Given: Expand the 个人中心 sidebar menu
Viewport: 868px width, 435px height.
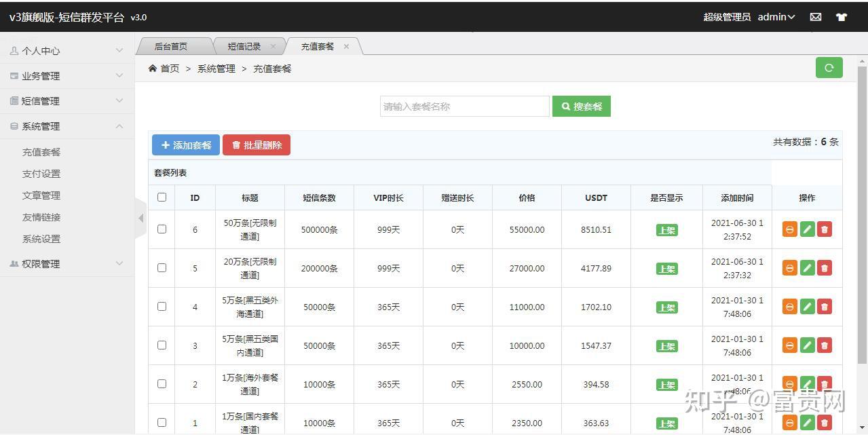Looking at the screenshot, I should coord(67,51).
